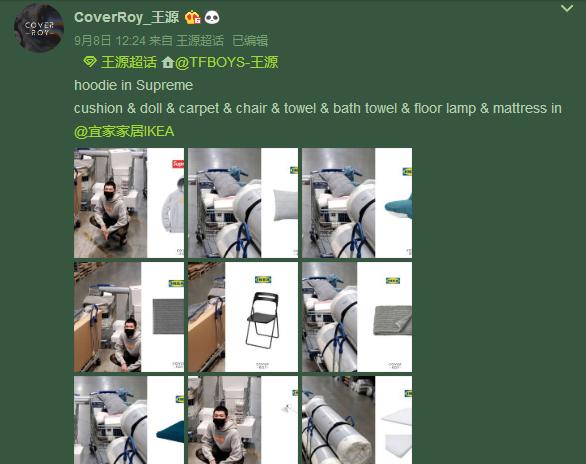Viewport: 586px width, 464px height.
Task: Open the @宜家家居IKEA mention link
Action: pos(124,132)
